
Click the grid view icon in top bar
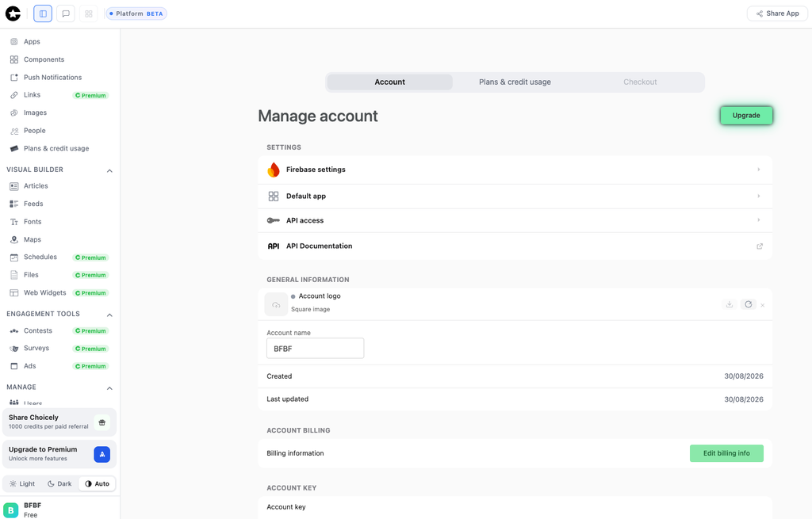click(x=89, y=13)
